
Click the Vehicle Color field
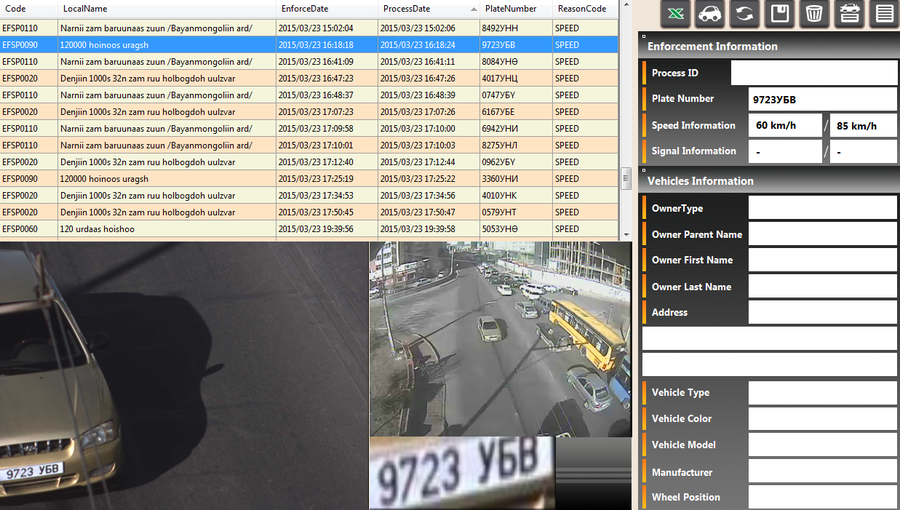[x=822, y=419]
